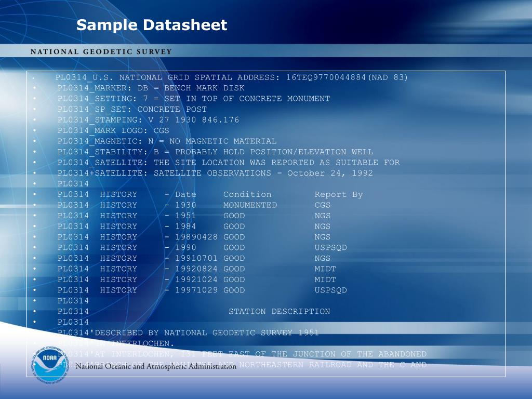The image size is (532, 399).
Task: Click the National Geodetic Survey header text
Action: coord(101,52)
